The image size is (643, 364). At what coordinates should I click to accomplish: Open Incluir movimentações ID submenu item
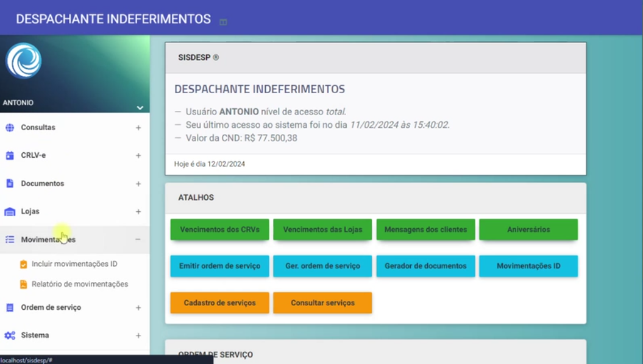[x=74, y=264]
